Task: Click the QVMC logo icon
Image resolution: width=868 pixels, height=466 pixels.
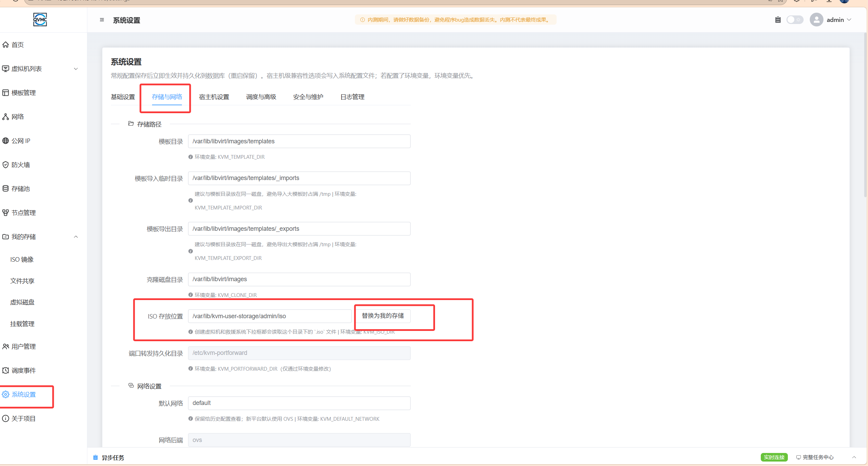Action: [x=40, y=20]
